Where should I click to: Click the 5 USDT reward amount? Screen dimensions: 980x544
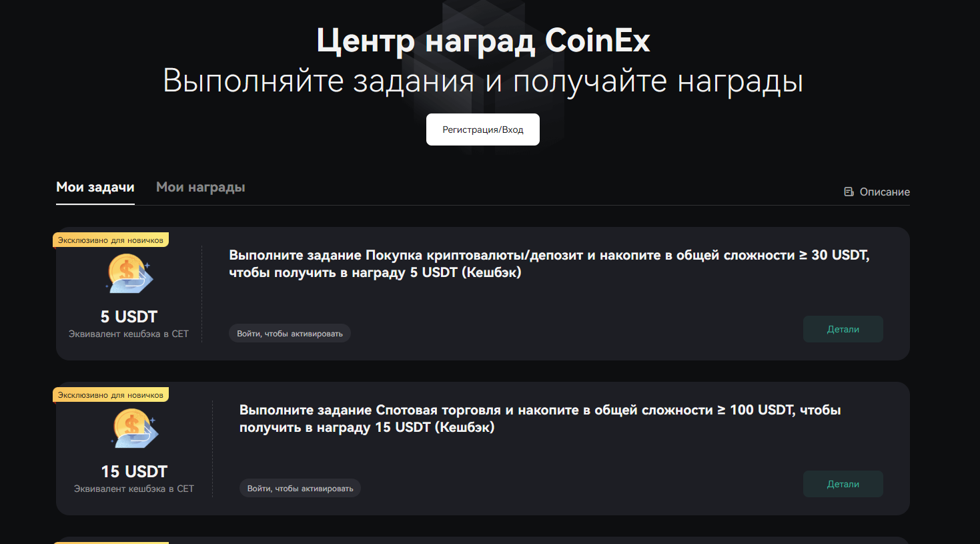[x=129, y=316]
